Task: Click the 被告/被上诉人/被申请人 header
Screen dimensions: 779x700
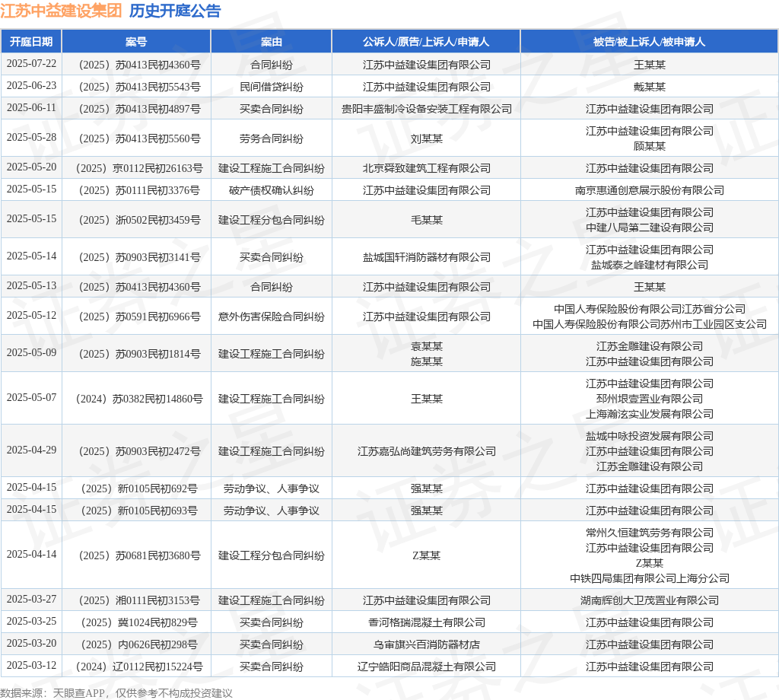Action: (x=649, y=42)
